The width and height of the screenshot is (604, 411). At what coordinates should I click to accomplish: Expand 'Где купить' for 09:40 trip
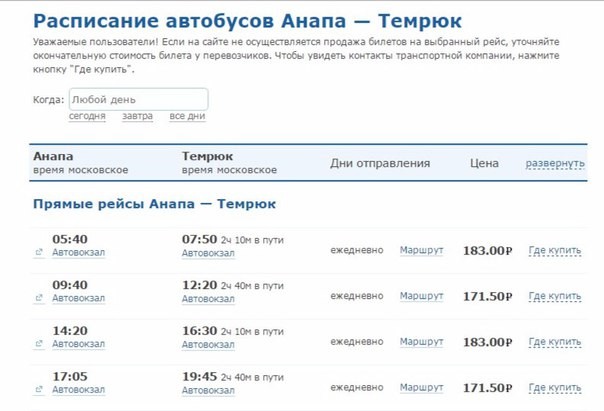(x=555, y=296)
